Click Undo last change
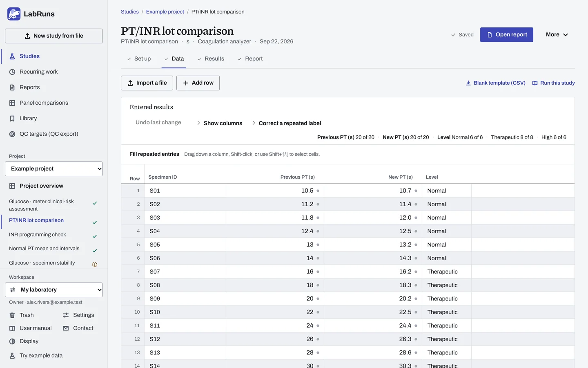This screenshot has width=588, height=368. [x=158, y=123]
